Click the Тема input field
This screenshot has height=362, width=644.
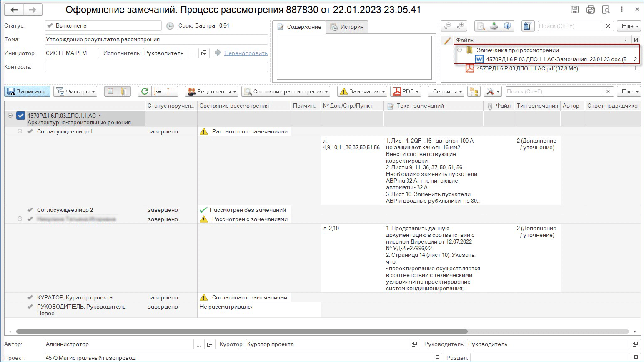[x=156, y=40]
